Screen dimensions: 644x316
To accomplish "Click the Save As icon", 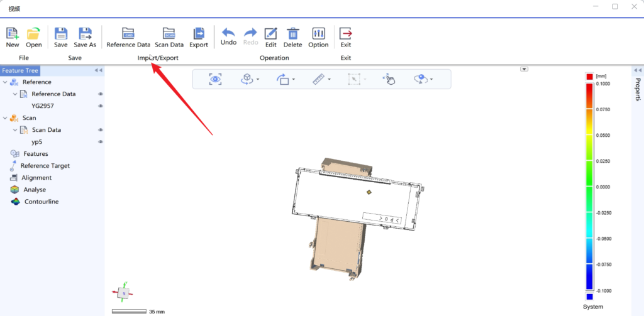I will tap(85, 33).
